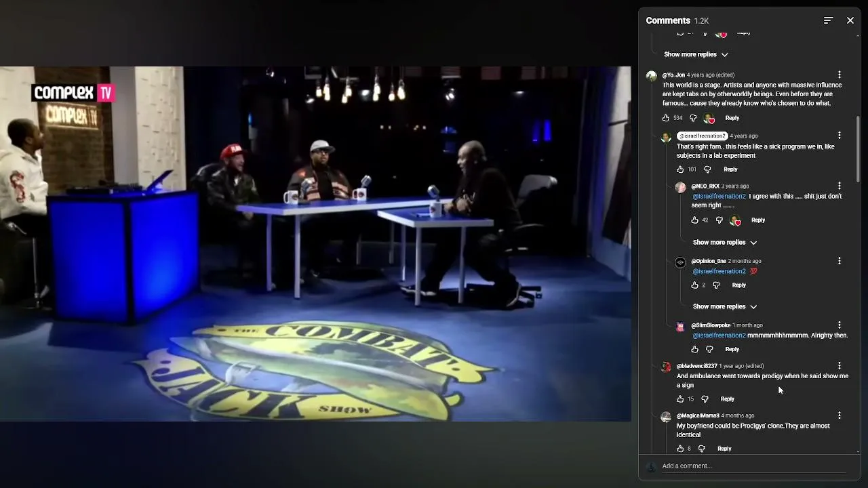Click the Combat Jack Show video frame
Image resolution: width=868 pixels, height=488 pixels.
click(315, 244)
